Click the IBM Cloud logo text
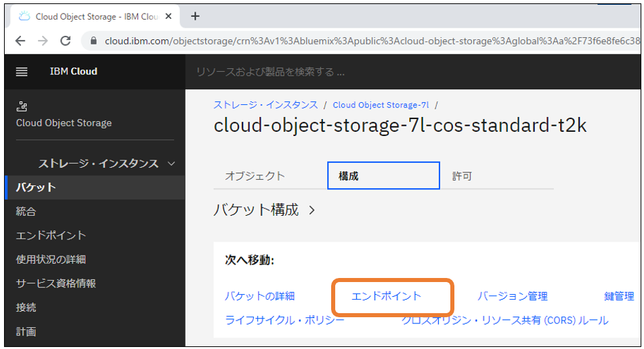 coord(74,72)
